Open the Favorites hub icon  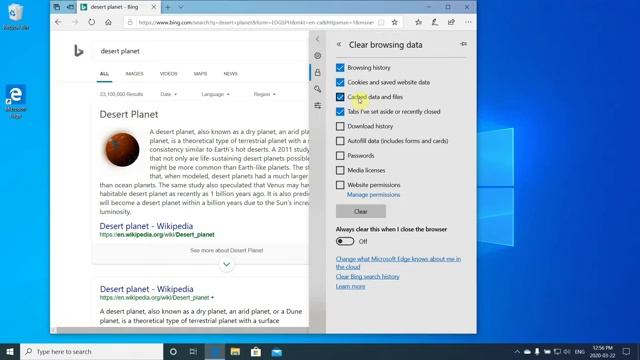[418, 22]
